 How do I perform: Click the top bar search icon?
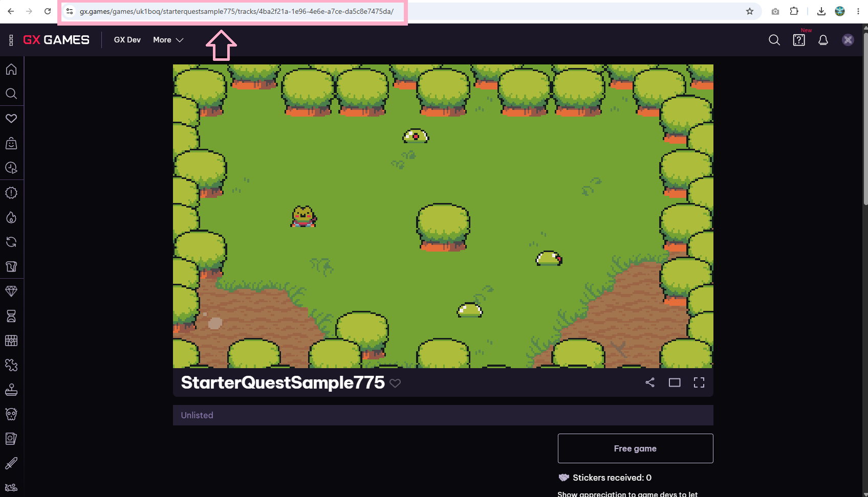click(774, 40)
